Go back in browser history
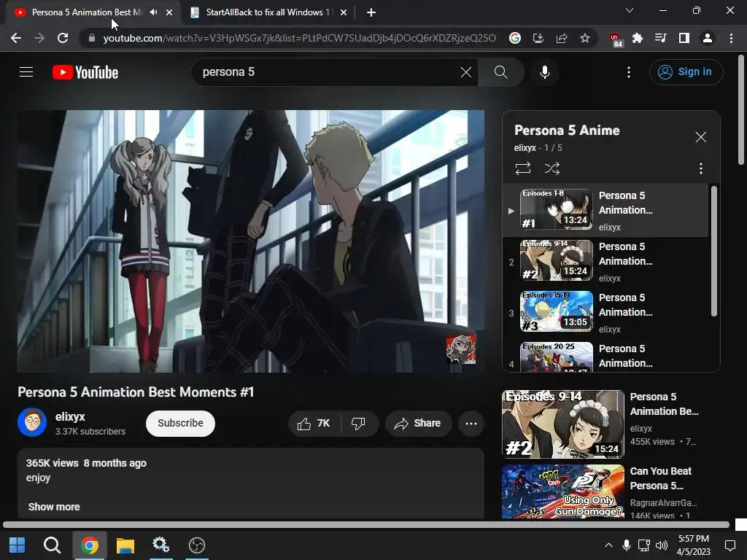747x560 pixels. [x=16, y=38]
